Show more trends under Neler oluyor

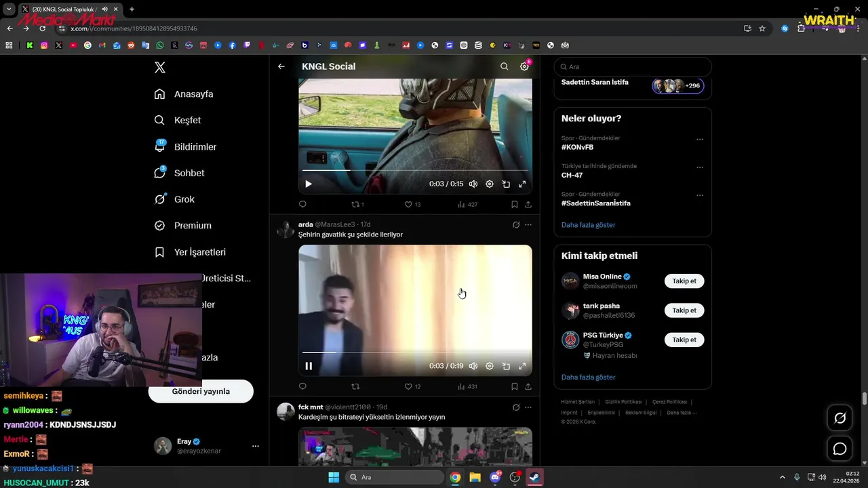[588, 225]
